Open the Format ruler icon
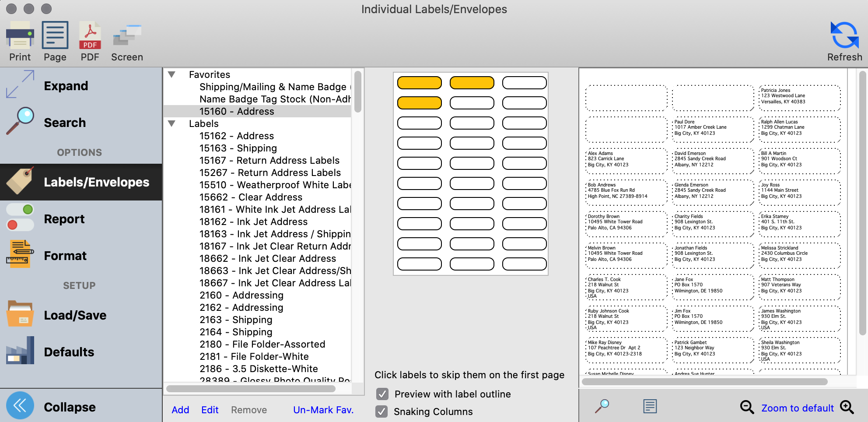Screen dimensions: 868x422 tap(20, 254)
